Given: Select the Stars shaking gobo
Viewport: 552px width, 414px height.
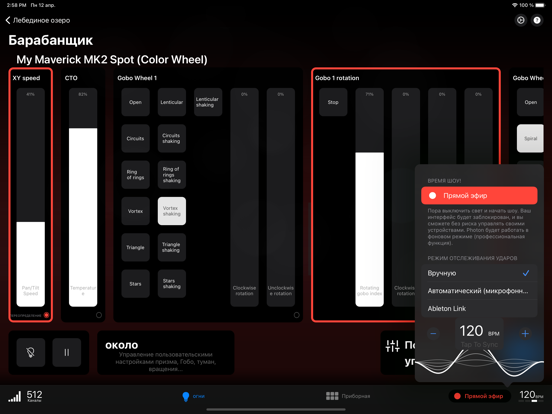Looking at the screenshot, I should coord(172,284).
